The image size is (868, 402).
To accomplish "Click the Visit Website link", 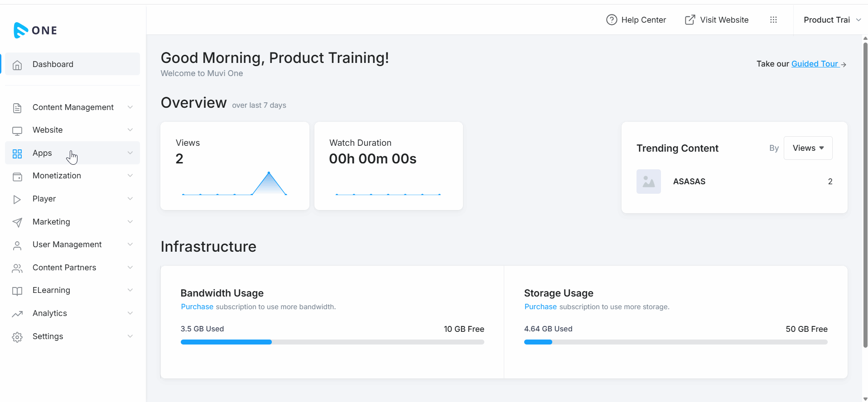I will pyautogui.click(x=717, y=20).
